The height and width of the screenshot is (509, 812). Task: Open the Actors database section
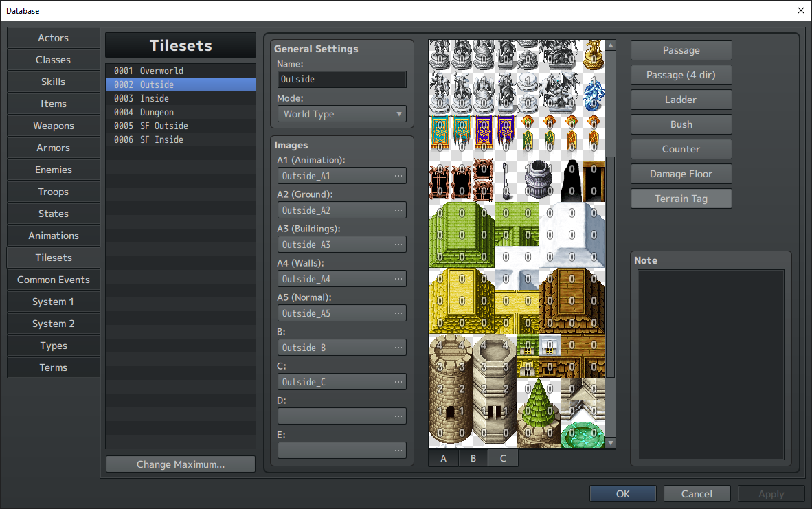54,38
